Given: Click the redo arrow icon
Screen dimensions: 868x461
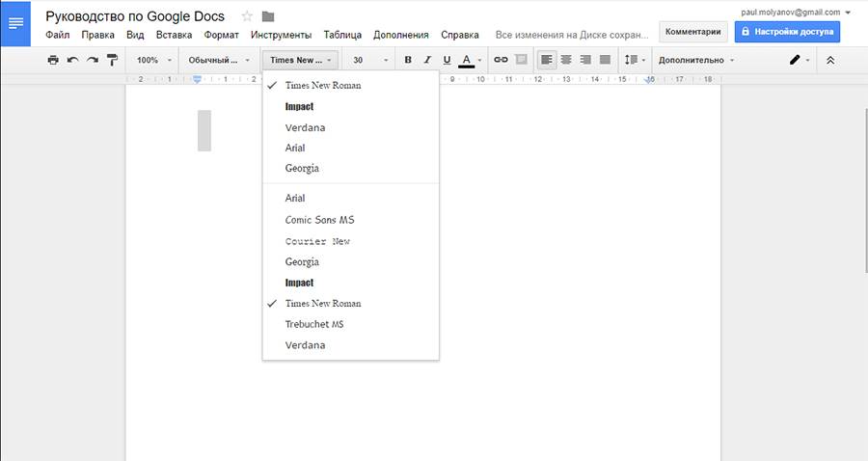Looking at the screenshot, I should 93,60.
